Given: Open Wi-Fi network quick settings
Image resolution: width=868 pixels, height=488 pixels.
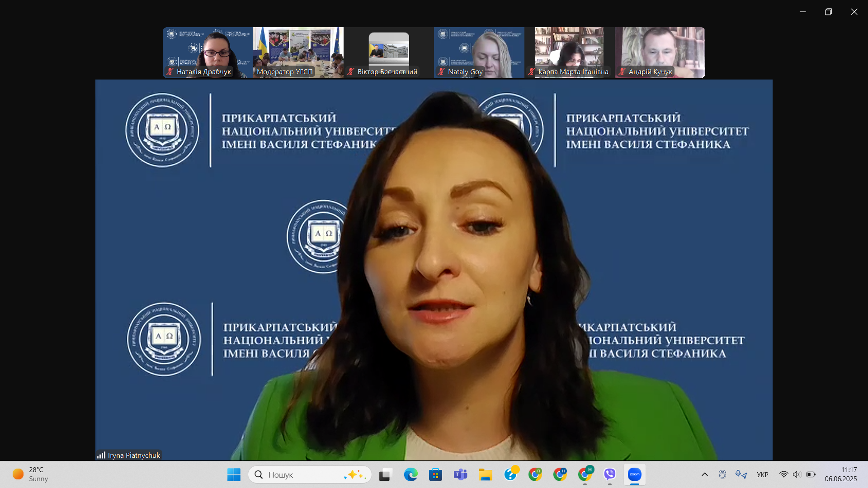Looking at the screenshot, I should coord(783,474).
